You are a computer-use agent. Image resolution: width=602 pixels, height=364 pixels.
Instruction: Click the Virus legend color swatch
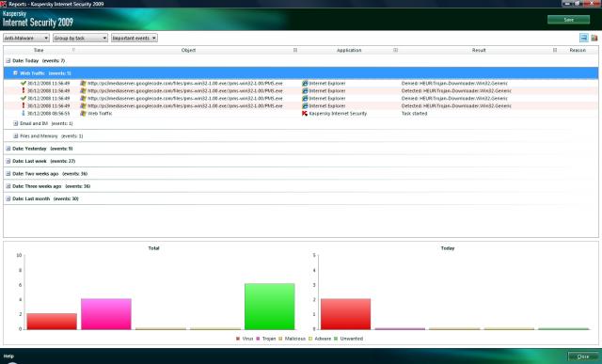tap(238, 339)
